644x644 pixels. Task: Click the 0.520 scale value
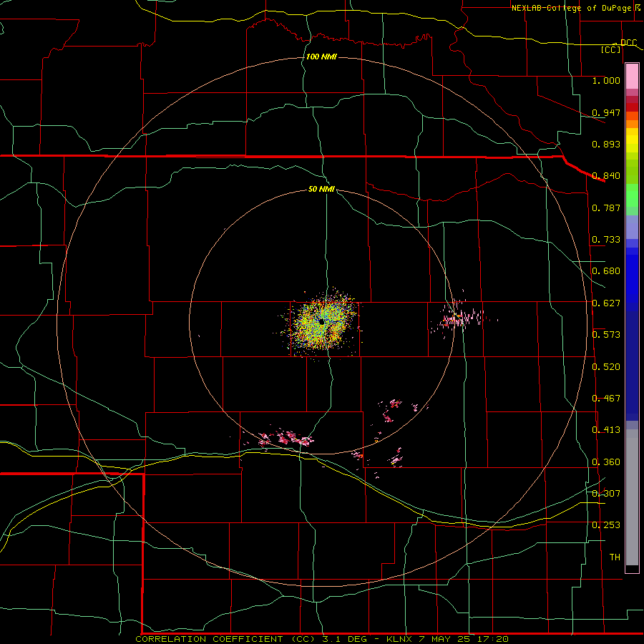click(x=606, y=366)
